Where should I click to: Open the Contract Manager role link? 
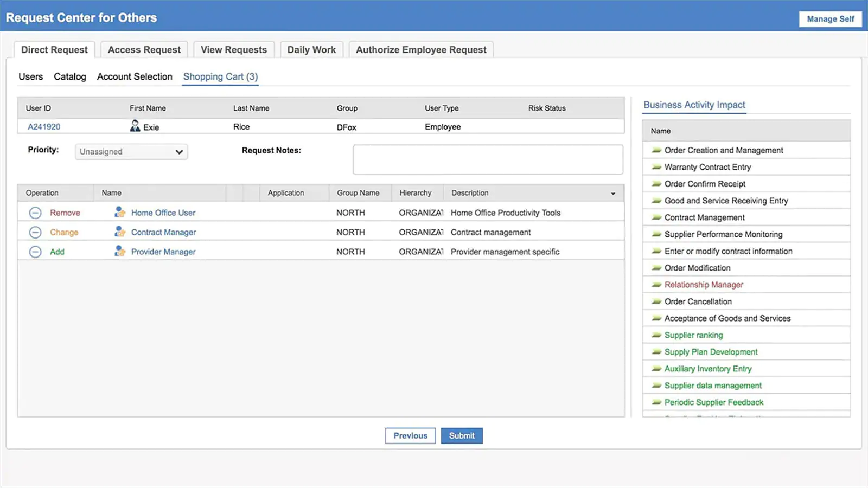(164, 233)
